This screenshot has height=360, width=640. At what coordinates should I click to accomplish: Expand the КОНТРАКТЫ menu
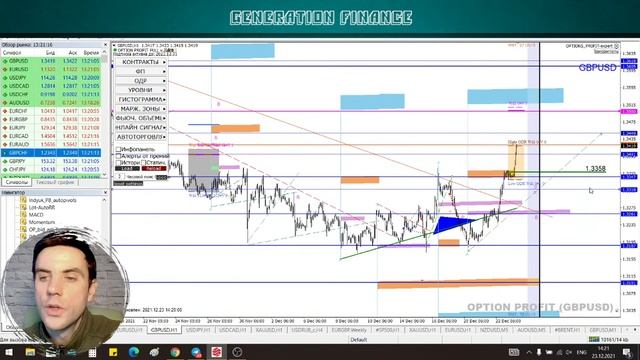click(141, 62)
